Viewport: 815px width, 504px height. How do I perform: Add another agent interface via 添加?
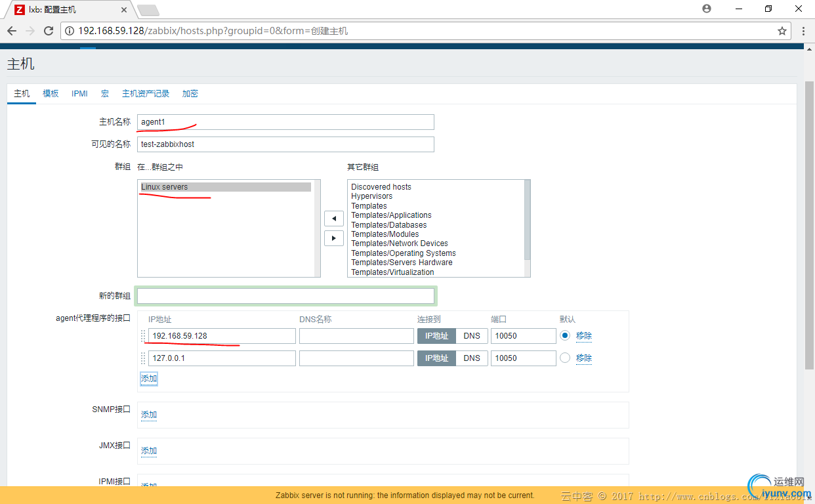point(149,379)
